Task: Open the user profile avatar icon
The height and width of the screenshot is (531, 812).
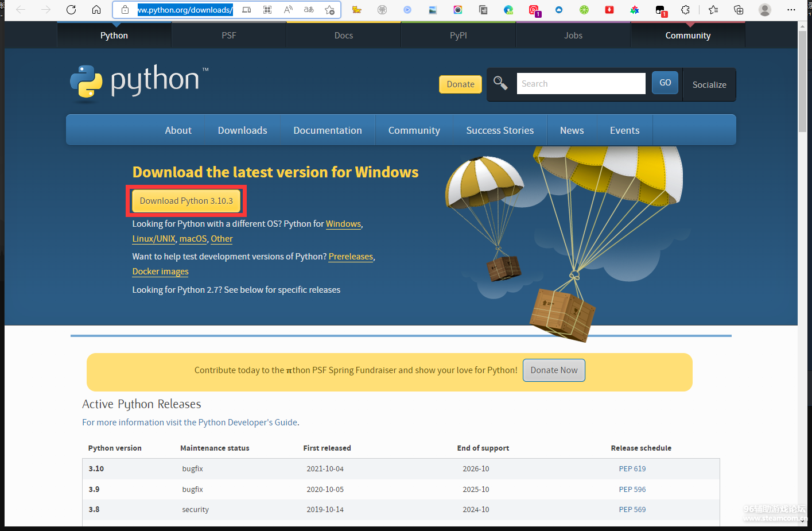Action: click(x=764, y=10)
